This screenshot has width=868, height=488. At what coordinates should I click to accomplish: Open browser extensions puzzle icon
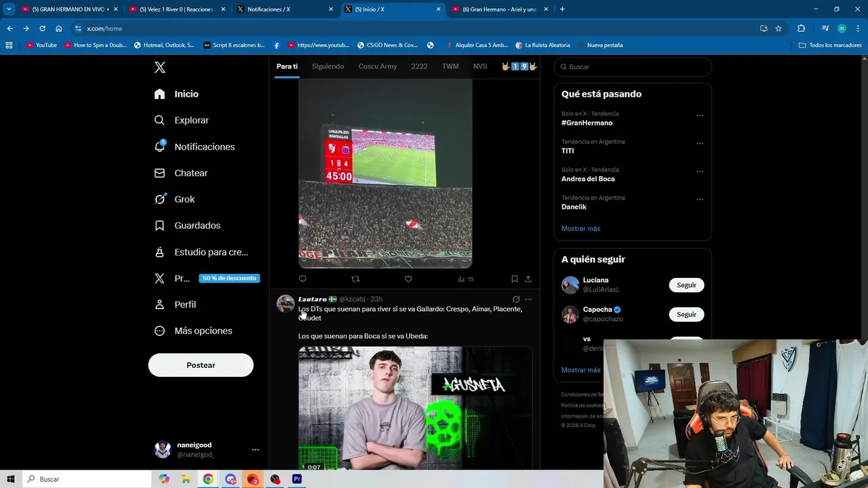(801, 28)
